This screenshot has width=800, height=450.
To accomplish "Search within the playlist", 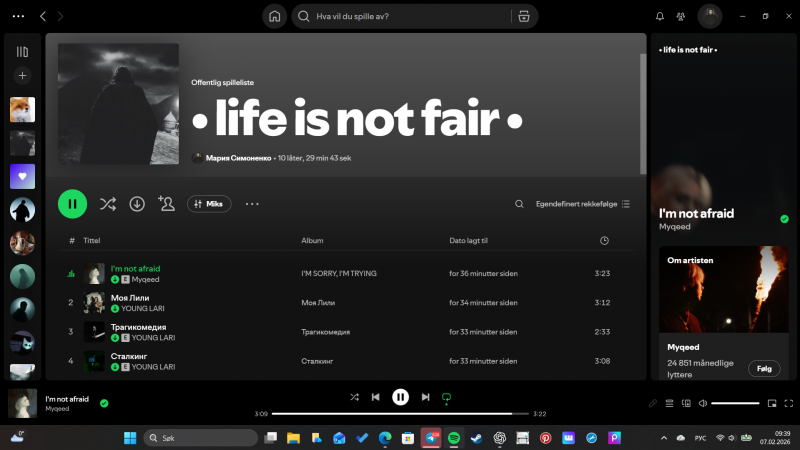I will pos(519,204).
